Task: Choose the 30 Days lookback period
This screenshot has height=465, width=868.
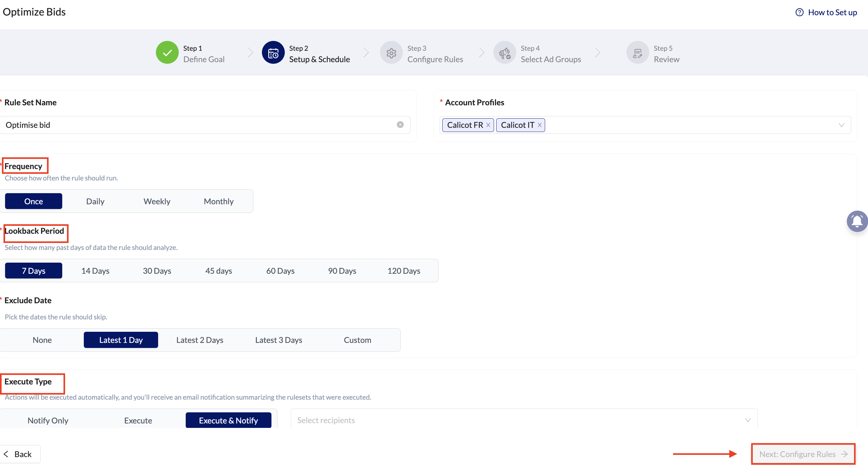Action: click(x=157, y=271)
